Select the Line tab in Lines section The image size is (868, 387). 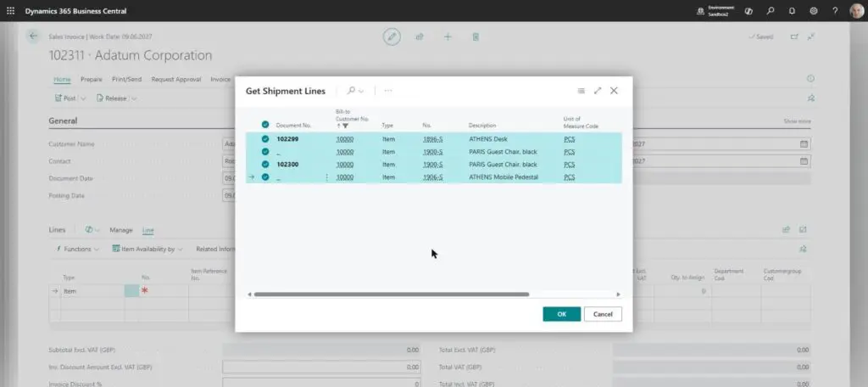(147, 229)
